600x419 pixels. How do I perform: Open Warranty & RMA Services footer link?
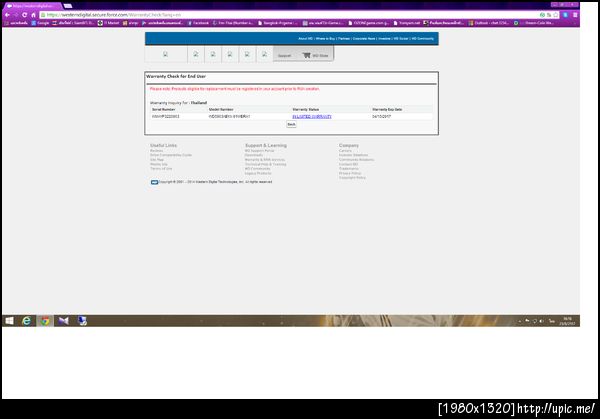[265, 160]
